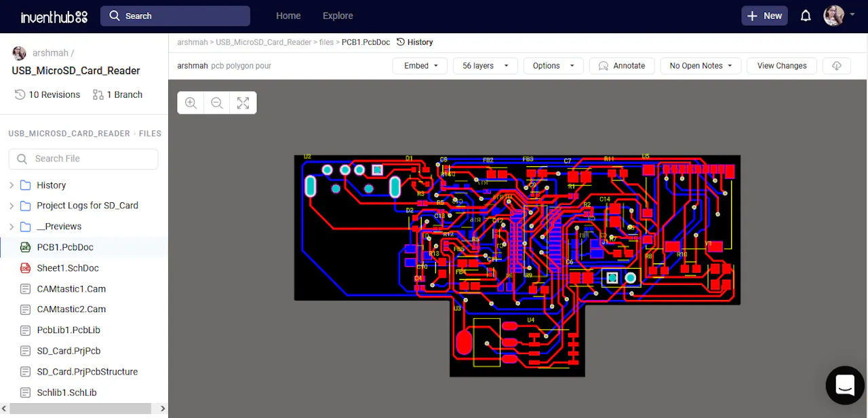Click the 1 Branch icon
The width and height of the screenshot is (868, 418).
tap(100, 94)
